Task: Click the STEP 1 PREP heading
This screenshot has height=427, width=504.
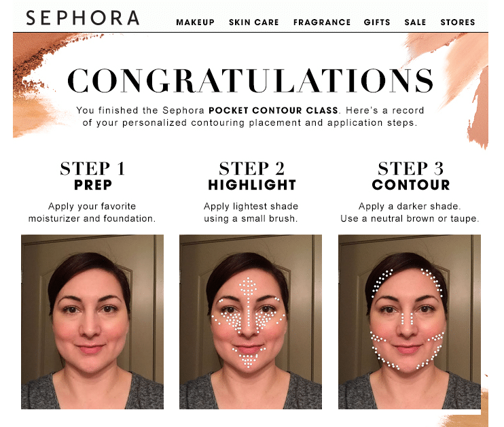Action: point(92,176)
